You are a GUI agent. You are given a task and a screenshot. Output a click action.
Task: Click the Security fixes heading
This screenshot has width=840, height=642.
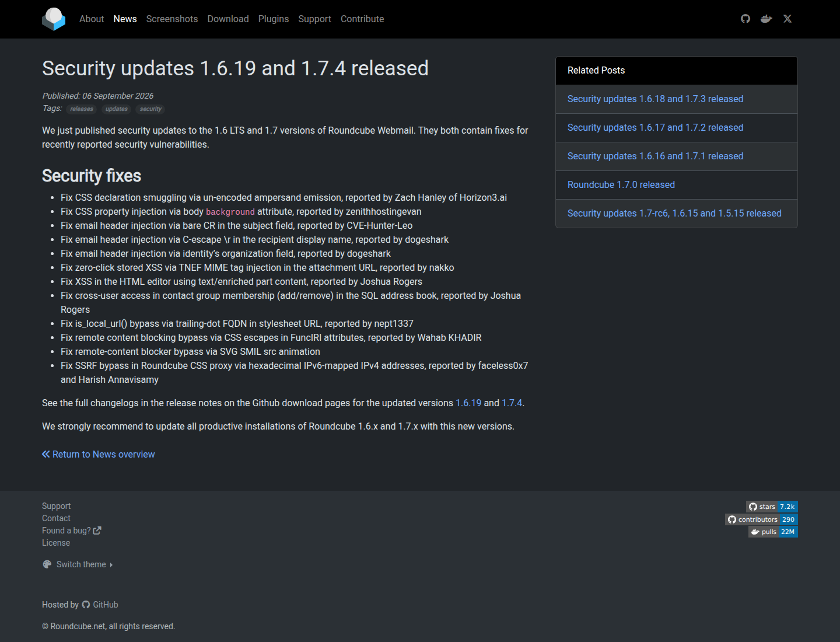click(92, 176)
